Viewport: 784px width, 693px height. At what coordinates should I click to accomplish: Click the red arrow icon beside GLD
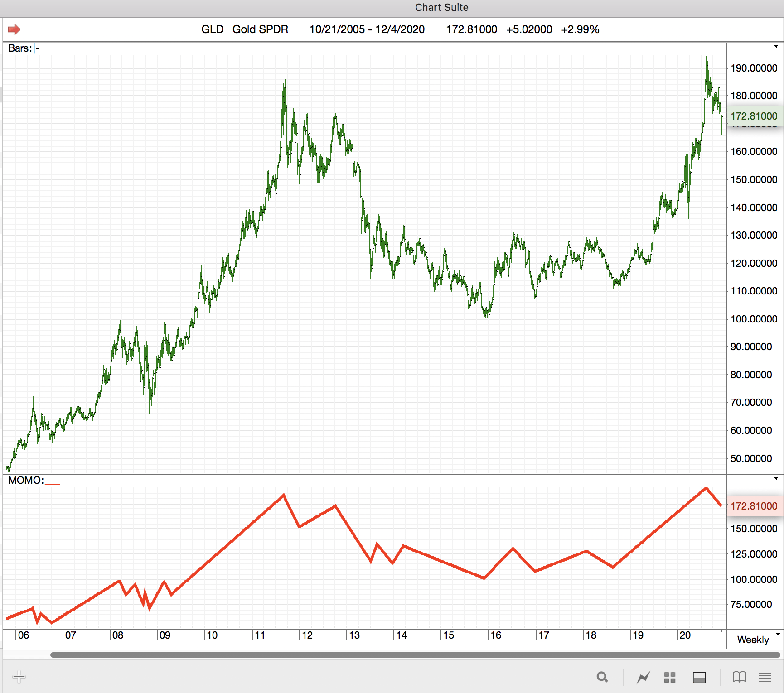click(x=14, y=29)
